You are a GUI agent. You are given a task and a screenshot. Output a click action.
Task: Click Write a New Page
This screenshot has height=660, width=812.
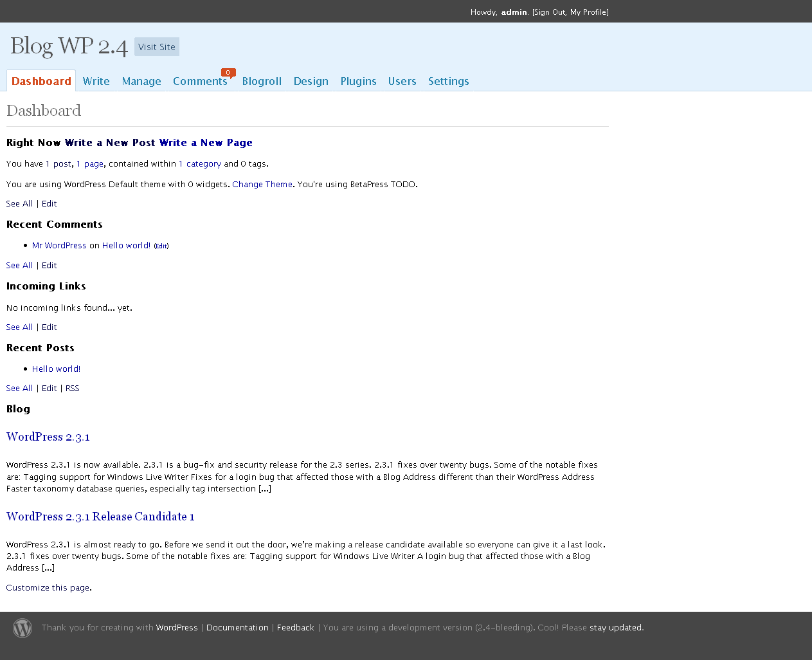point(206,143)
